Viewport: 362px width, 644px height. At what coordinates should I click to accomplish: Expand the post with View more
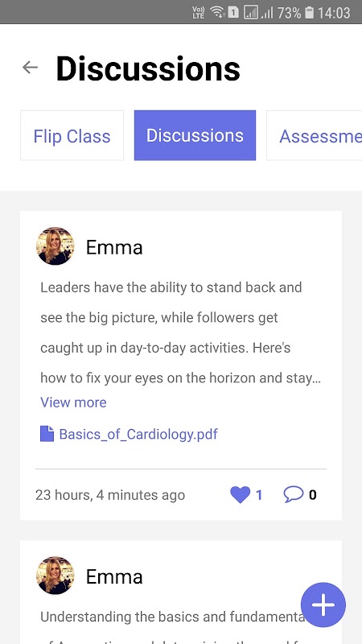click(x=73, y=402)
